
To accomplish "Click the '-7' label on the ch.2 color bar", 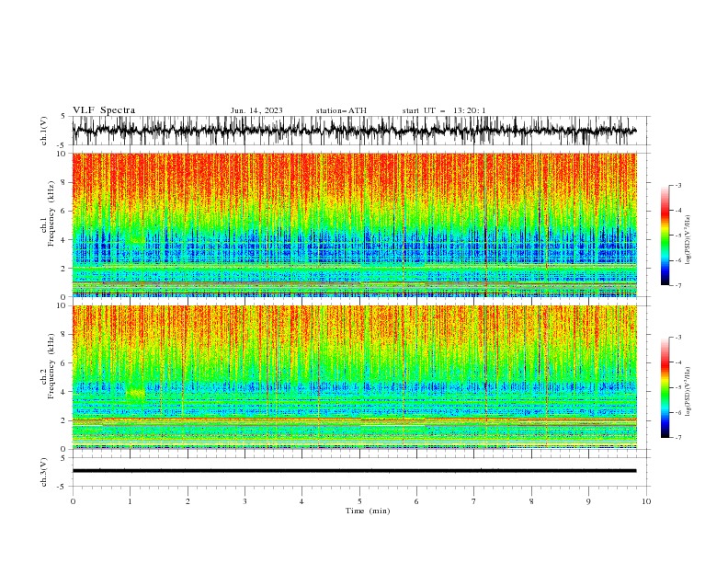I will click(x=678, y=438).
